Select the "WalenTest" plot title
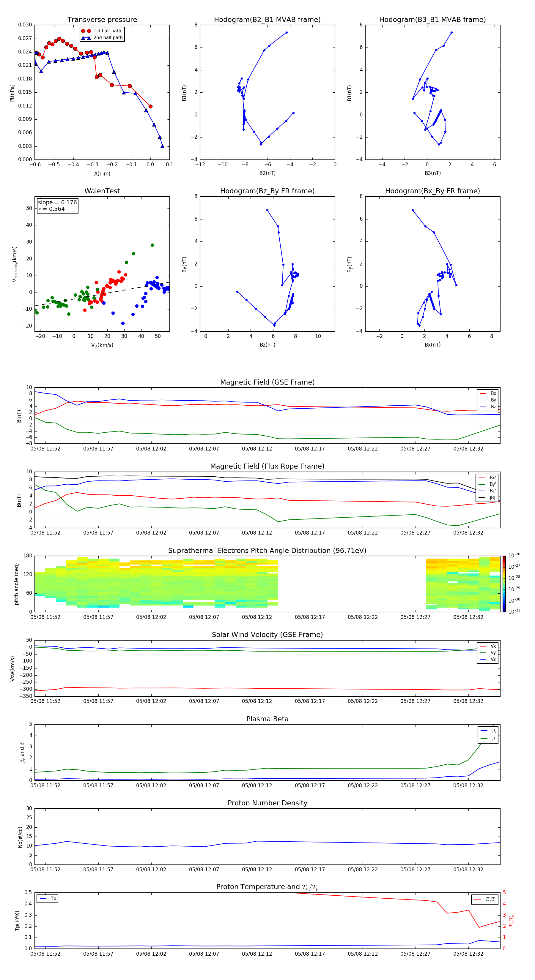This screenshot has height=980, width=535. pos(102,191)
